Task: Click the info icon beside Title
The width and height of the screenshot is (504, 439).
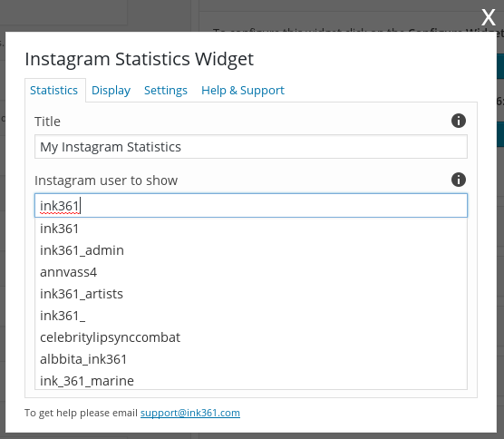Action: point(459,121)
